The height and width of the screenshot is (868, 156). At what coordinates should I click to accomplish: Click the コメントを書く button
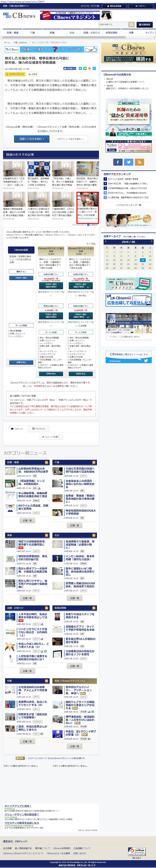51,437
